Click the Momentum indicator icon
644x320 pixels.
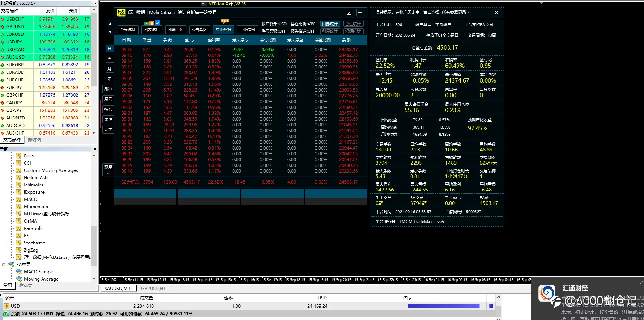tap(19, 207)
